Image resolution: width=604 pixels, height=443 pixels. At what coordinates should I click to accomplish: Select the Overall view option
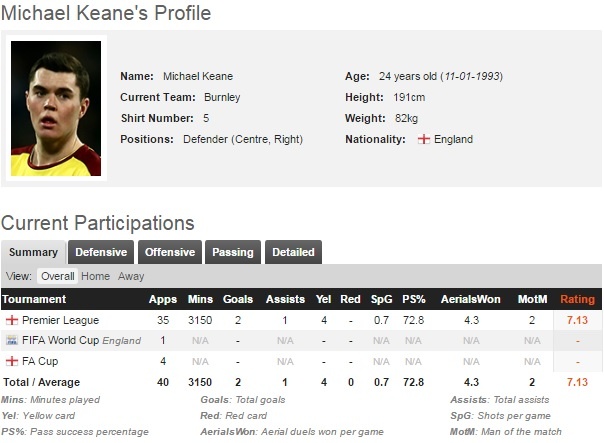click(x=57, y=276)
